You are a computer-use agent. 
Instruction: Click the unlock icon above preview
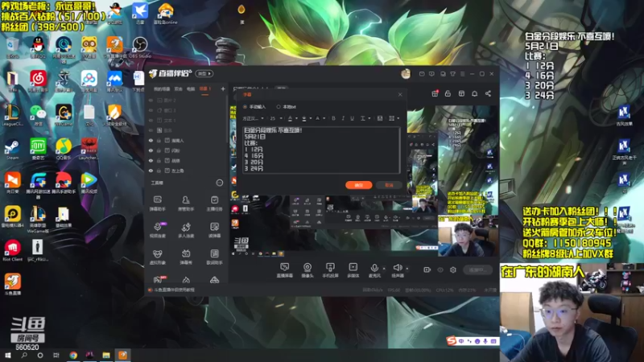(448, 93)
